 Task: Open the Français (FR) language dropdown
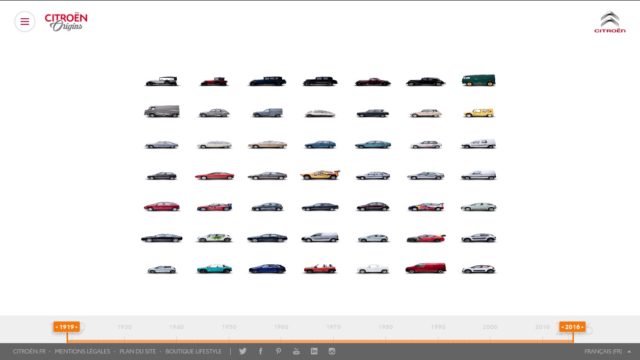[x=607, y=351]
